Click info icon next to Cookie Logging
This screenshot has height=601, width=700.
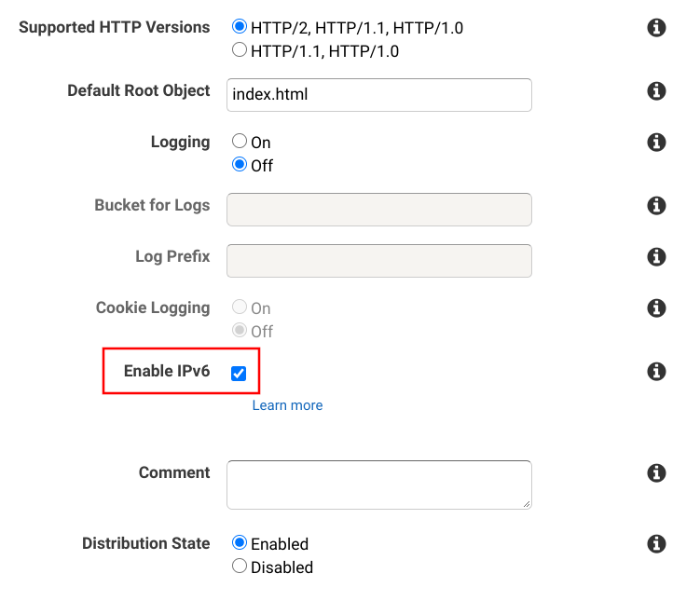[x=656, y=308]
